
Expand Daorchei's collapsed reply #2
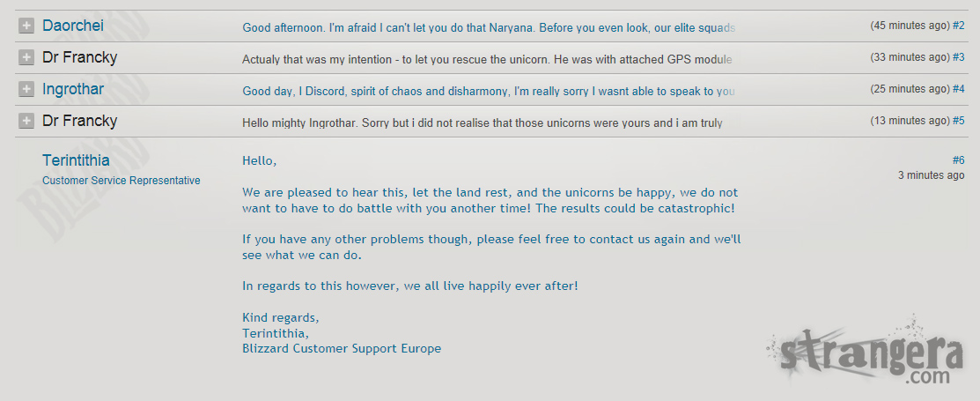click(26, 26)
